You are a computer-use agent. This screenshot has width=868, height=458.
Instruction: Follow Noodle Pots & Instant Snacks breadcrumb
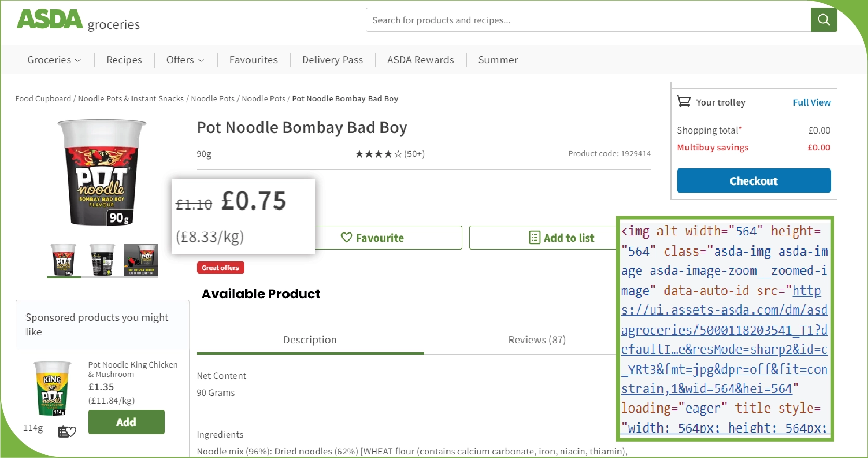(131, 99)
